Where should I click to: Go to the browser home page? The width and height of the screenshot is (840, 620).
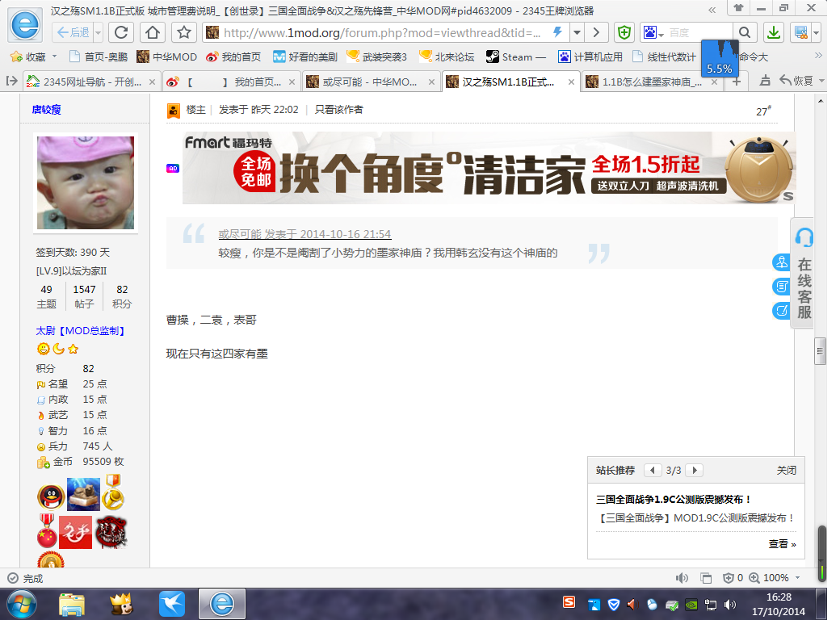tap(152, 32)
